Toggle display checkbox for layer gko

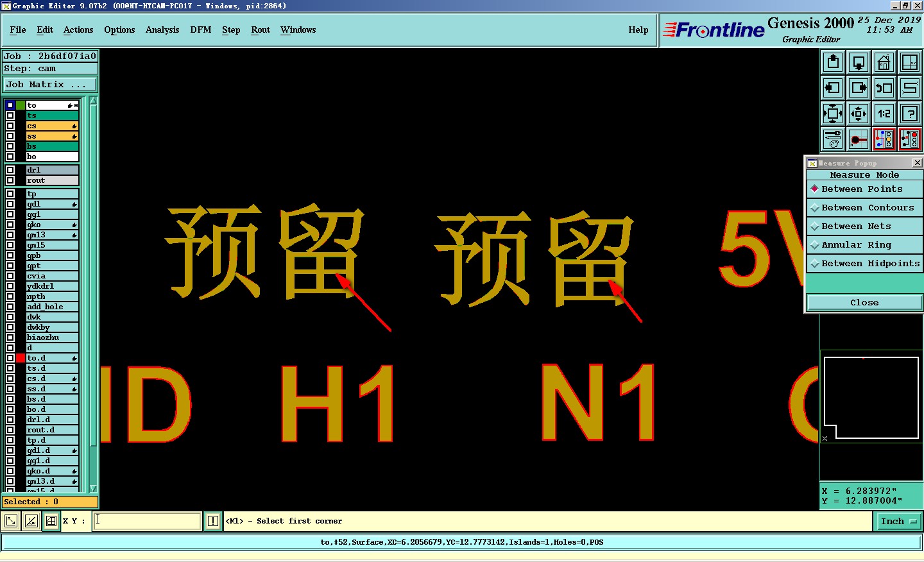(10, 225)
